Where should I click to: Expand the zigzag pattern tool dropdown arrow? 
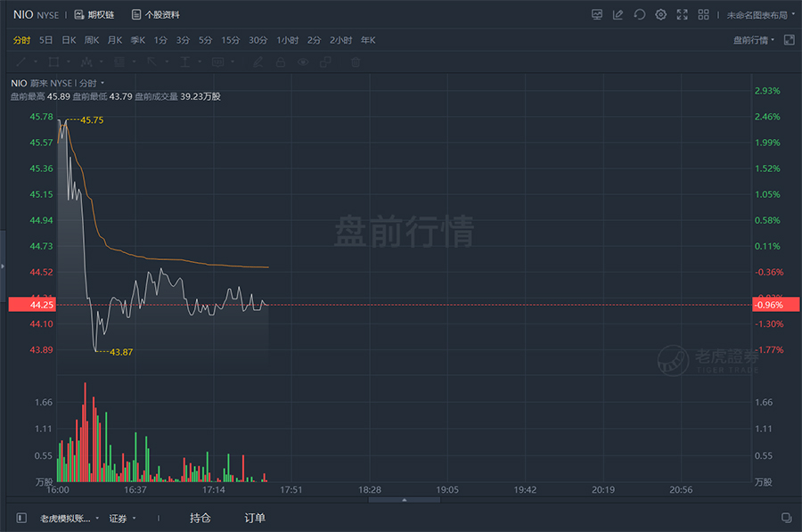[x=101, y=61]
